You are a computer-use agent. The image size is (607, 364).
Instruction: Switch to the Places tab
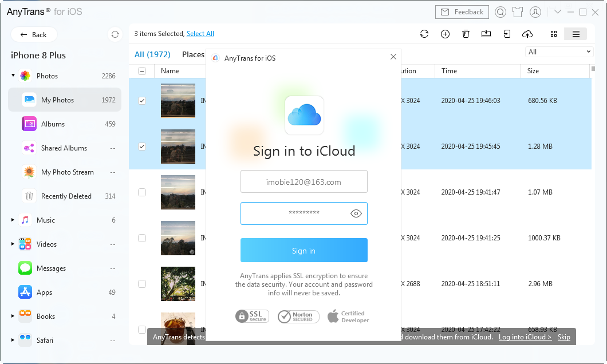point(193,54)
